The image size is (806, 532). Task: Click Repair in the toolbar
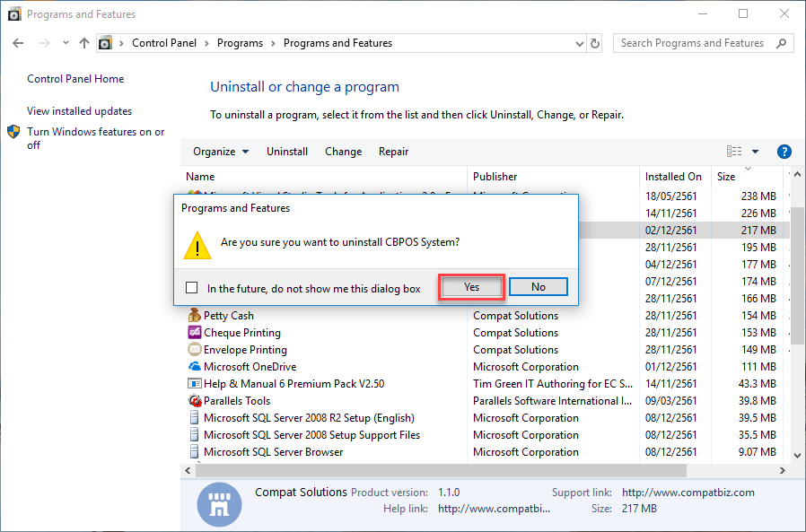(393, 152)
